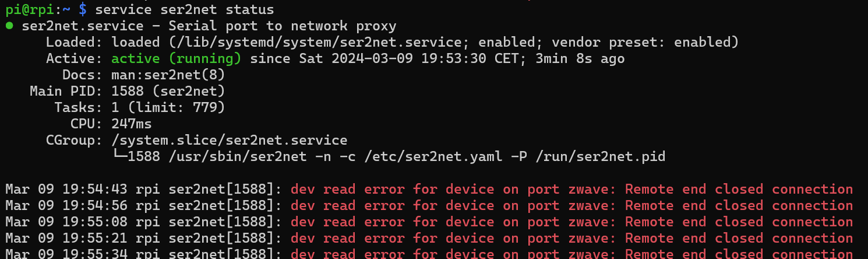Image resolution: width=868 pixels, height=259 pixels.
Task: Click the CGroup path /system.slice/ser2net.service
Action: click(x=230, y=141)
